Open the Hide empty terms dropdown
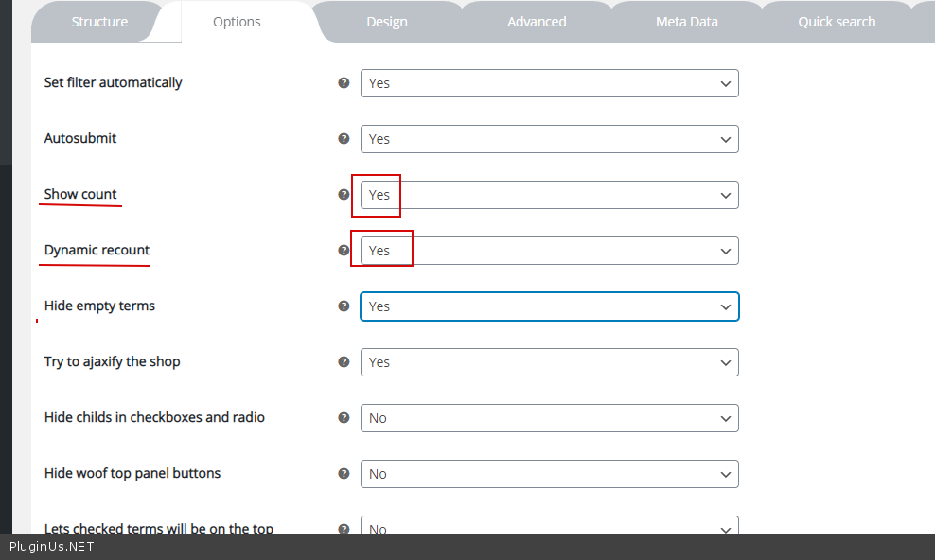This screenshot has width=935, height=560. [x=549, y=306]
